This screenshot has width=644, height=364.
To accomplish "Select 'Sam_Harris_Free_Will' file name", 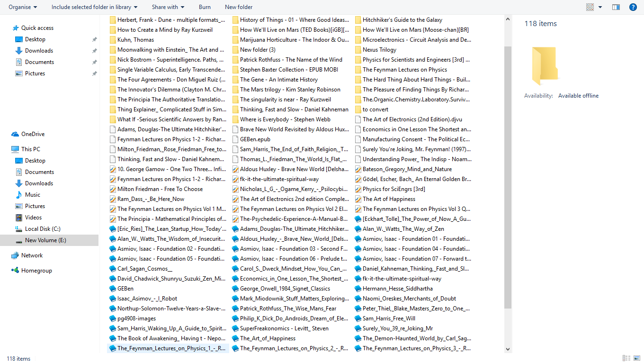I will (x=389, y=318).
